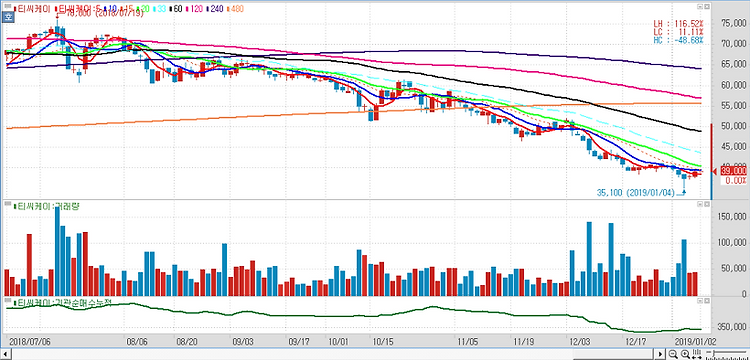Click the '12/03' date label
This screenshot has height=360, width=750.
pyautogui.click(x=580, y=342)
